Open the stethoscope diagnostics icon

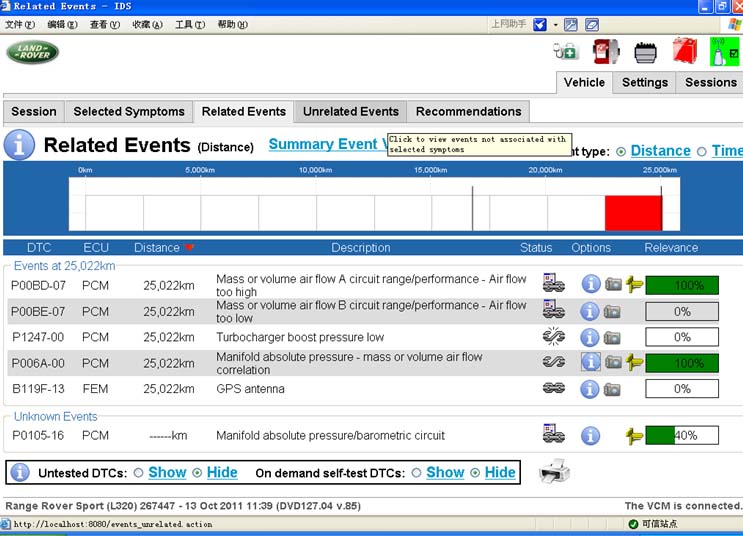[565, 51]
